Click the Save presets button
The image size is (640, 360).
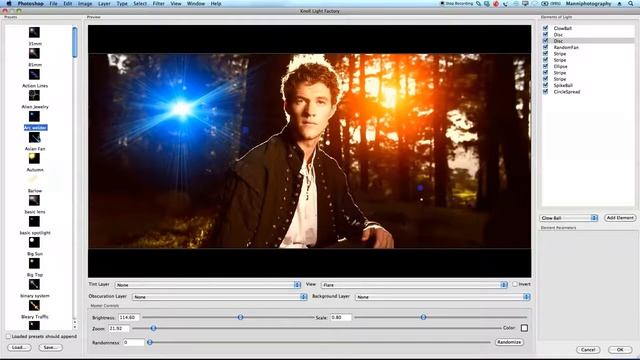(x=50, y=347)
